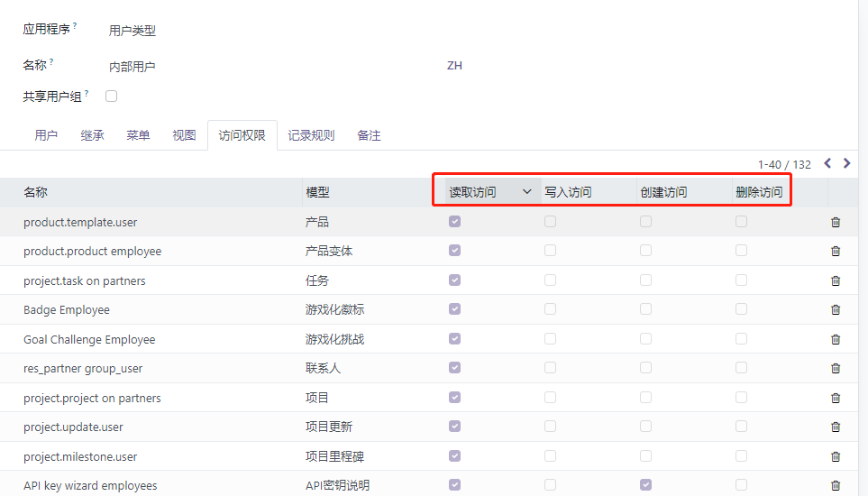Delete the API key wizard employees row
868x496 pixels.
pyautogui.click(x=836, y=485)
